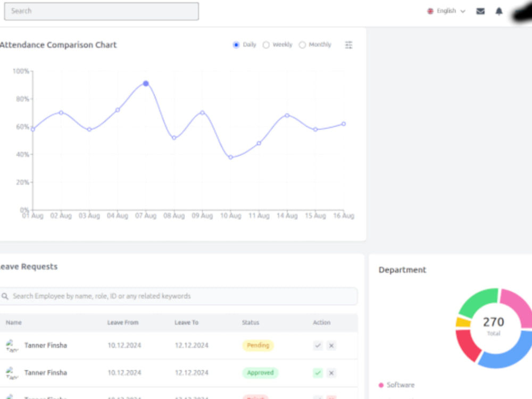532x399 pixels.
Task: Click Tanner Finsha name in Pending row
Action: (45, 345)
